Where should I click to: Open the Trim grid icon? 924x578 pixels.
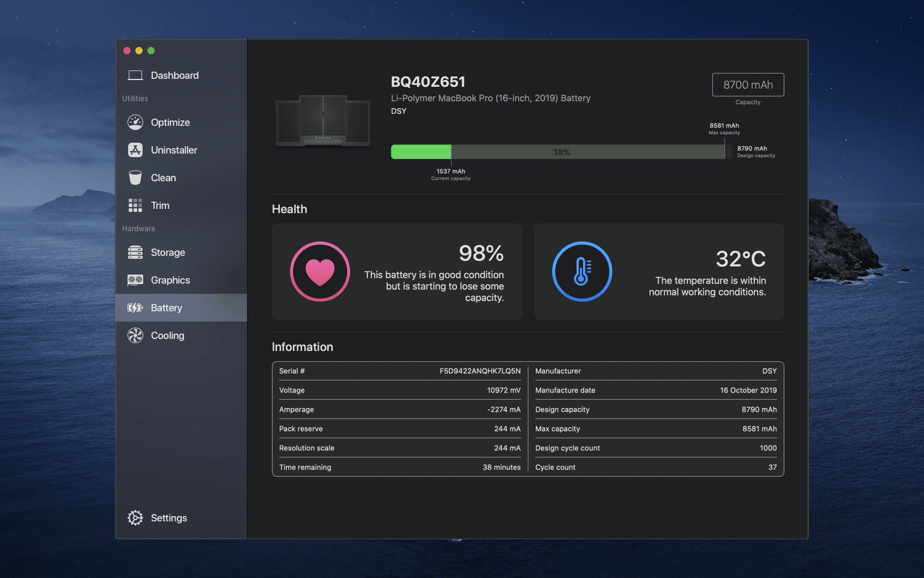point(135,205)
